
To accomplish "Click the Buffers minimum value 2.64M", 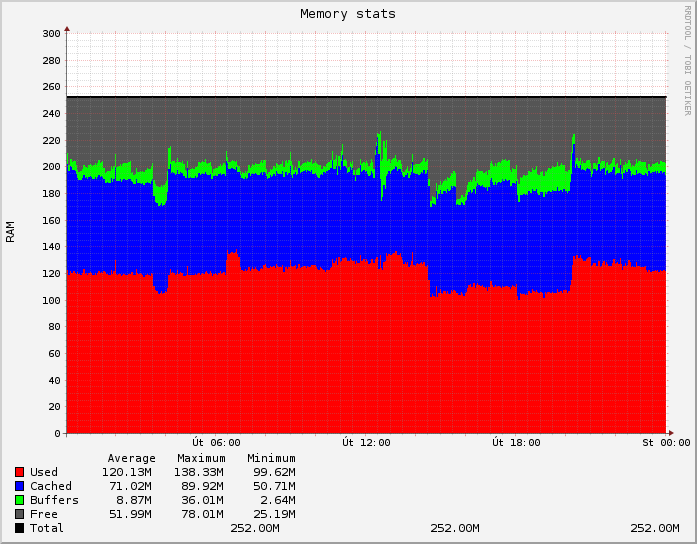I will [x=278, y=500].
